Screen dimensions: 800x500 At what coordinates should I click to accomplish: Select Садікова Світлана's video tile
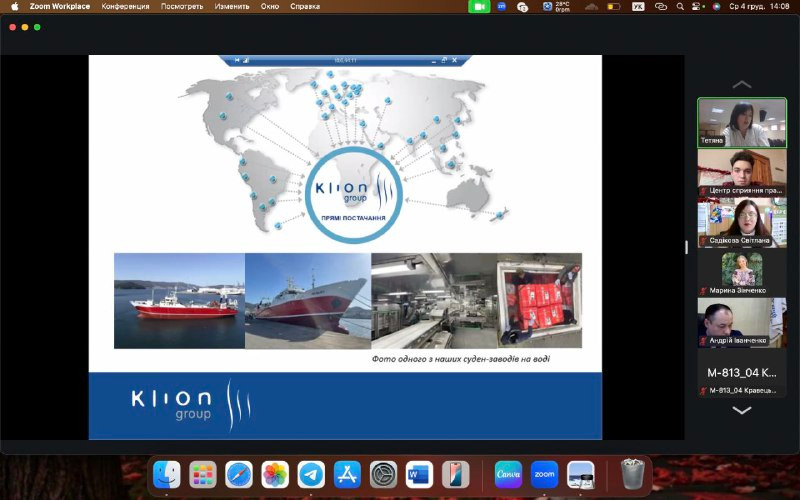741,222
